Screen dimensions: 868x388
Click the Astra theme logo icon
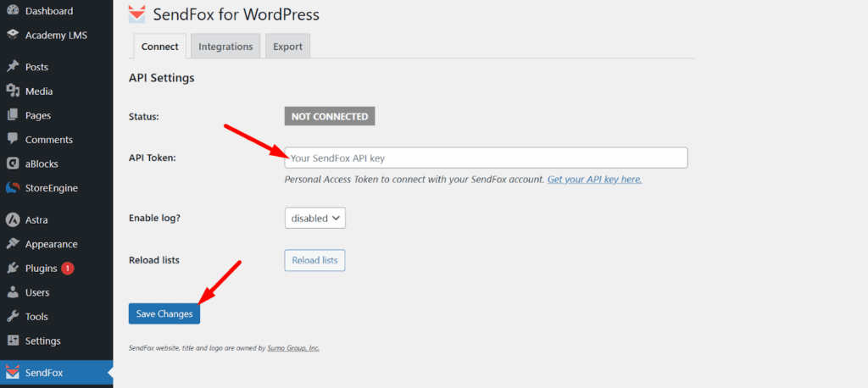click(x=13, y=219)
